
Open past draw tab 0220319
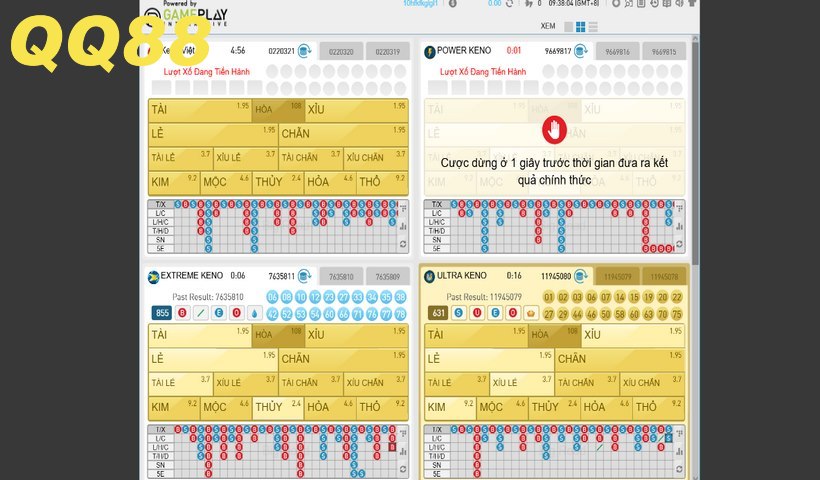pyautogui.click(x=388, y=51)
